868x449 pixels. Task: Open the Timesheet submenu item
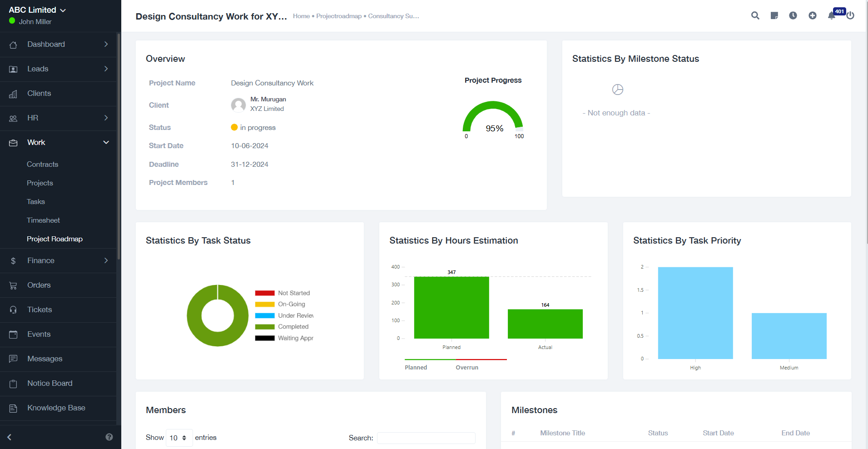(x=43, y=220)
